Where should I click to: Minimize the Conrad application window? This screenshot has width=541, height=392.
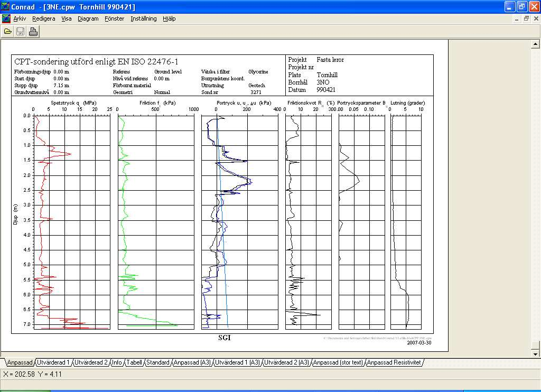click(x=510, y=6)
